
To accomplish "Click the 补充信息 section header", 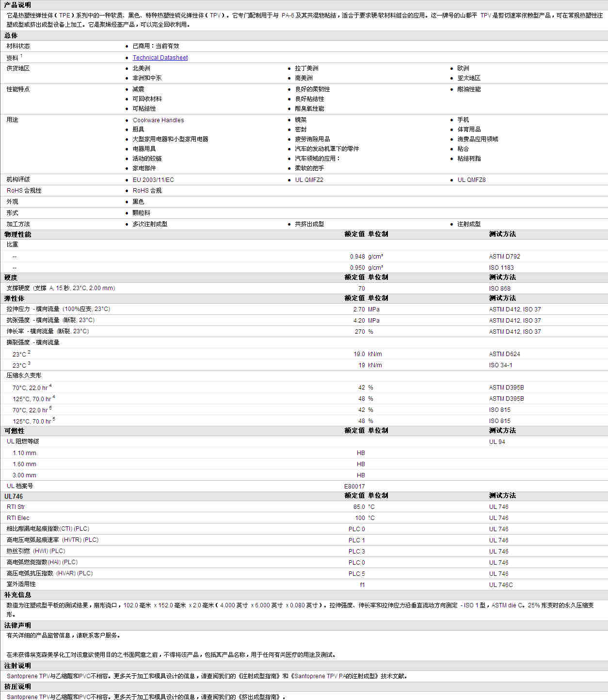I will [18, 595].
